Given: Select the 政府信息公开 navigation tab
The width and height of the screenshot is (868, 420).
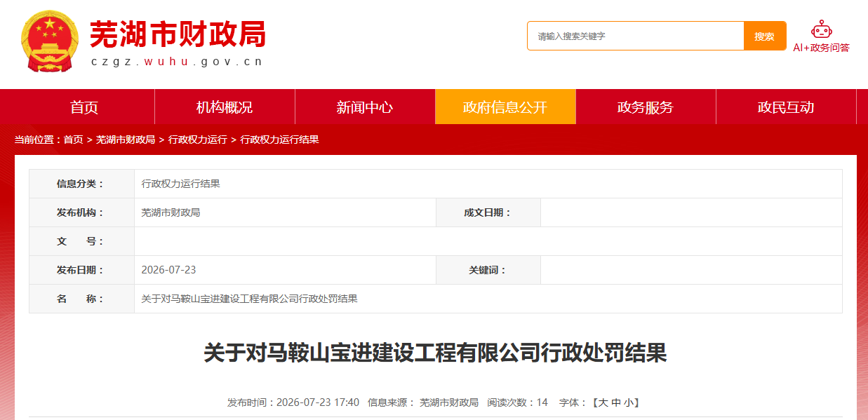Looking at the screenshot, I should tap(505, 107).
